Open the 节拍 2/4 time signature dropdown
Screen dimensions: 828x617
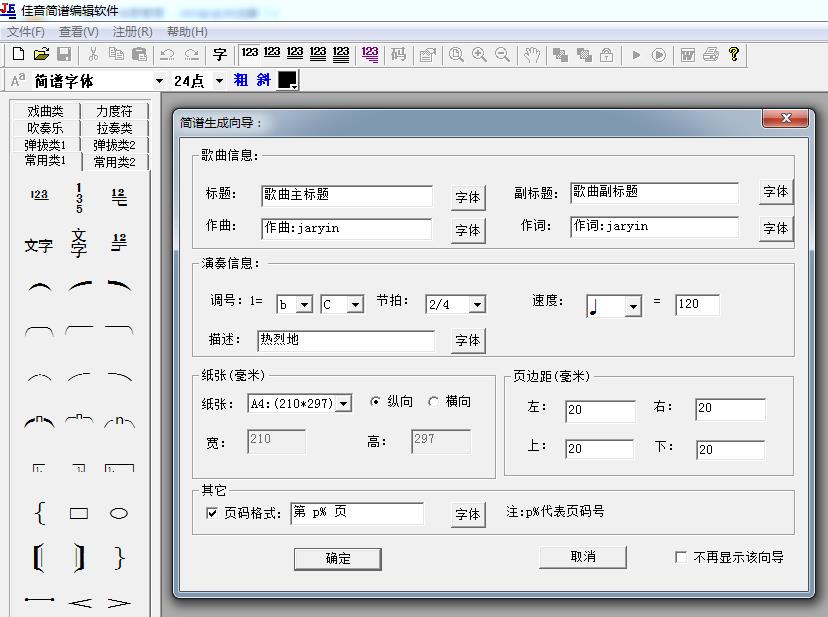coord(477,304)
